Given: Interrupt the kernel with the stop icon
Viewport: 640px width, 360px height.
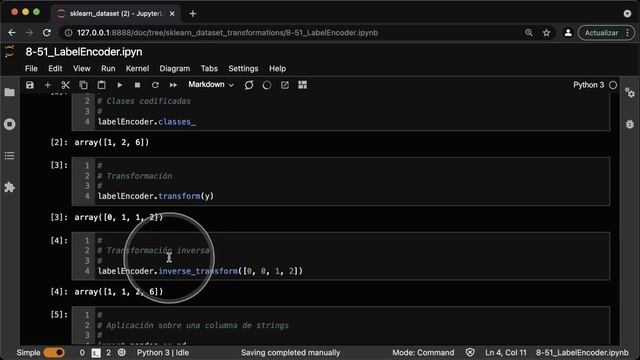Looking at the screenshot, I should tap(138, 85).
